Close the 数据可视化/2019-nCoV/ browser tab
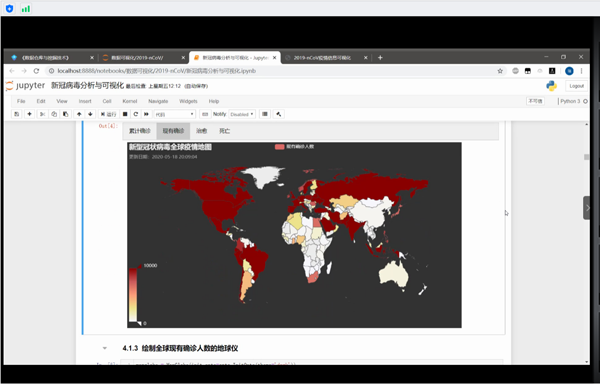 click(183, 58)
